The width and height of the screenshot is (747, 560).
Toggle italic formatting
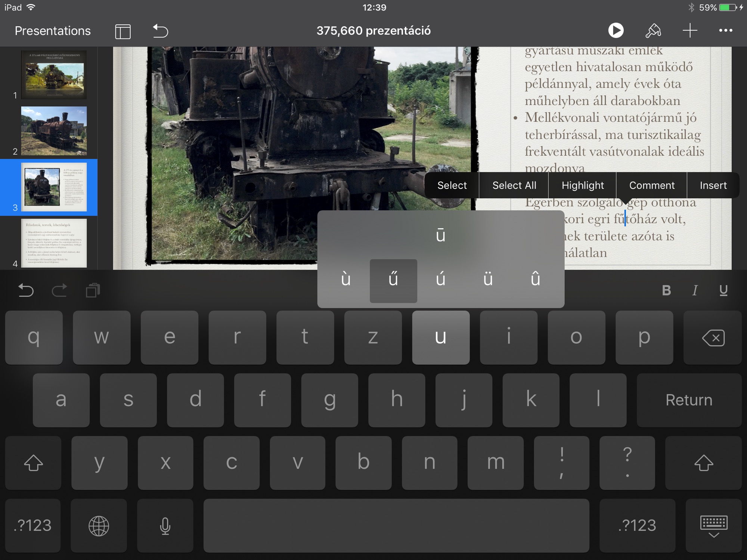(695, 290)
